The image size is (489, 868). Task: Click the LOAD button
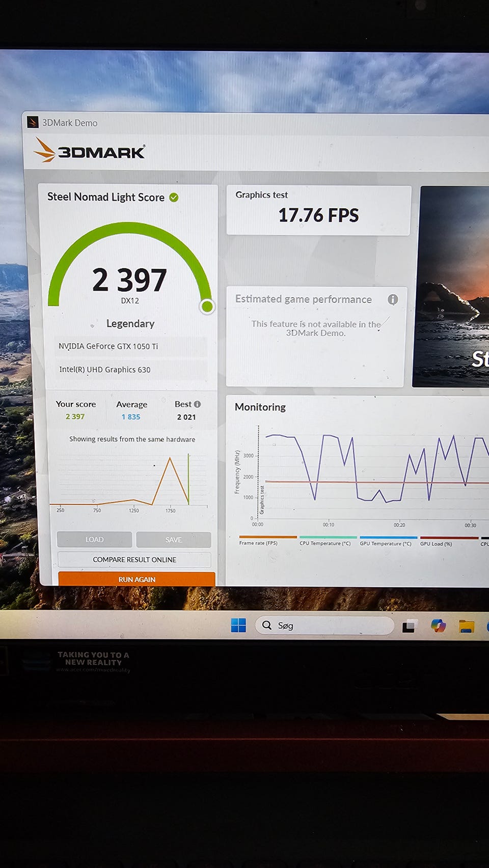pos(94,540)
